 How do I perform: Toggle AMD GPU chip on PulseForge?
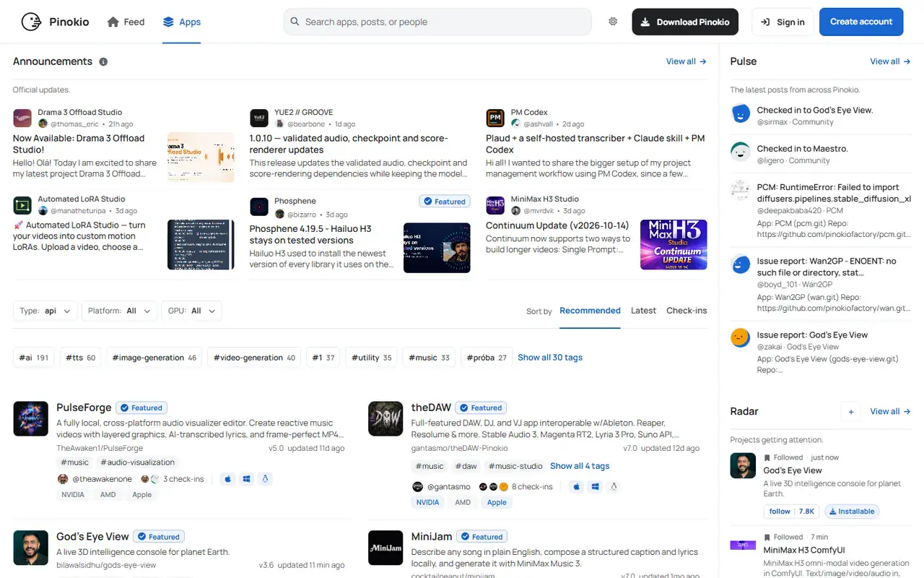coord(108,495)
